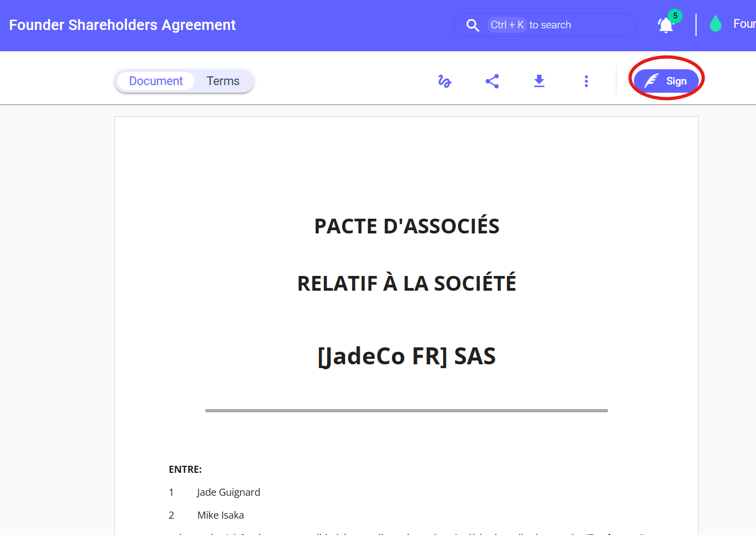Click the Founder Shareholders Agreement page title
The width and height of the screenshot is (756, 535).
click(123, 25)
